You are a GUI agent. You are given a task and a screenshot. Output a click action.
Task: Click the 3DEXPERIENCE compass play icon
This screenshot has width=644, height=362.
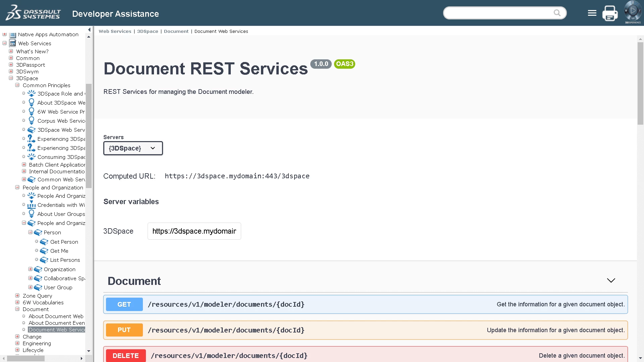click(633, 11)
